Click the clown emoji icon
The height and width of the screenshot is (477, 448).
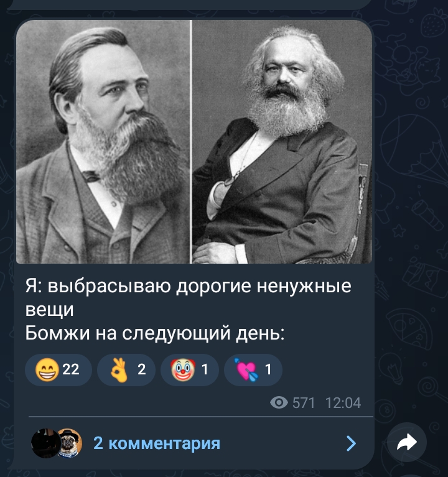point(182,369)
